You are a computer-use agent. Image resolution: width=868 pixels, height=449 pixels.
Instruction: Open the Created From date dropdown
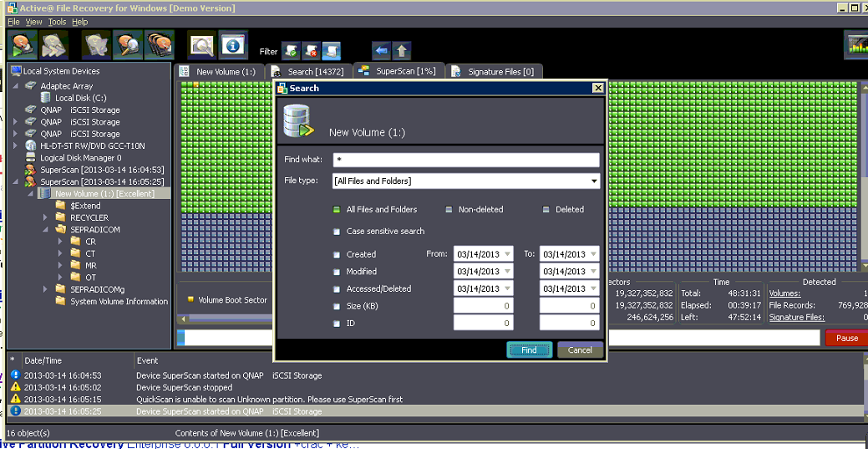click(507, 254)
